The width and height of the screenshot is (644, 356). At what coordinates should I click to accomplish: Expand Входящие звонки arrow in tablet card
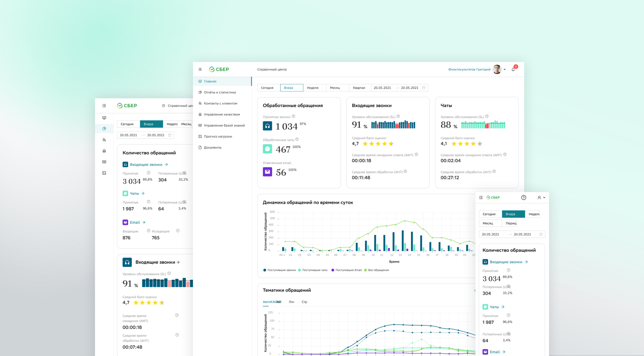pos(178,262)
